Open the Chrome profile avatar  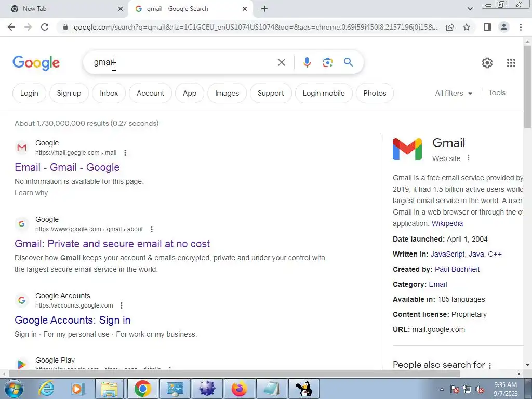(x=504, y=27)
